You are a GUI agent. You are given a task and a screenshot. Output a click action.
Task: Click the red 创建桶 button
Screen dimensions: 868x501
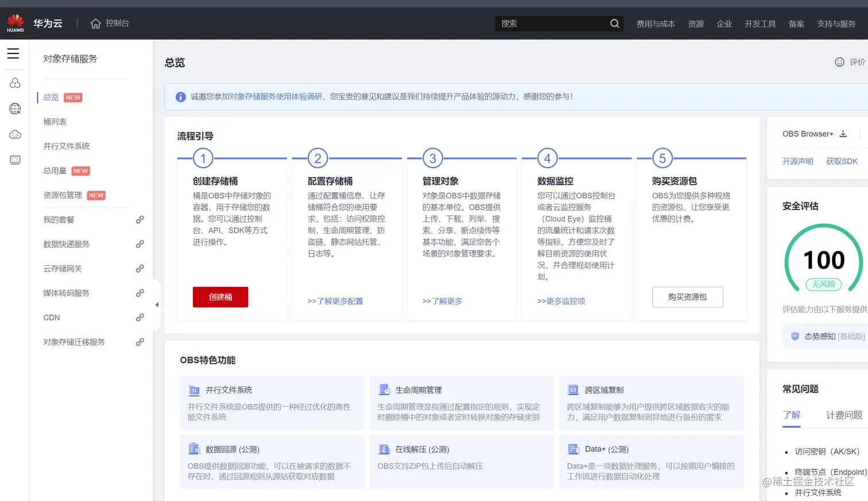220,297
